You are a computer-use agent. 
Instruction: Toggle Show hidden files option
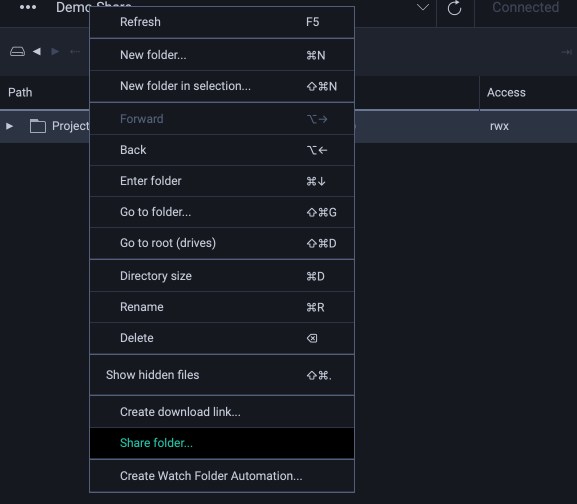(x=222, y=375)
